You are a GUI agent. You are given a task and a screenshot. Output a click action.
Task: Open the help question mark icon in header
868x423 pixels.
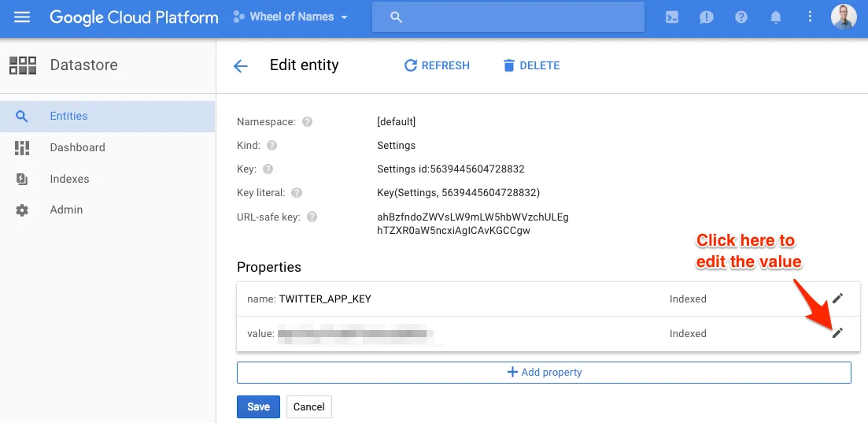[741, 17]
